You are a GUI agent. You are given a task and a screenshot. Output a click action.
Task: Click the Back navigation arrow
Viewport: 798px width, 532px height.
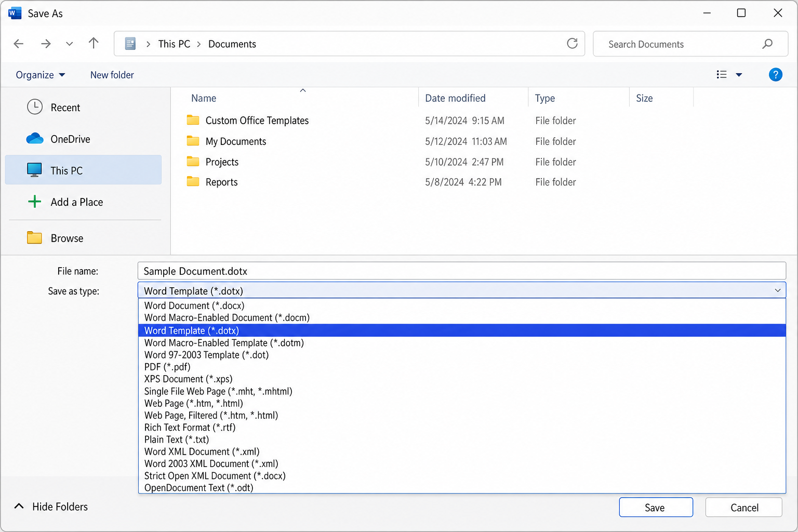[x=19, y=44]
